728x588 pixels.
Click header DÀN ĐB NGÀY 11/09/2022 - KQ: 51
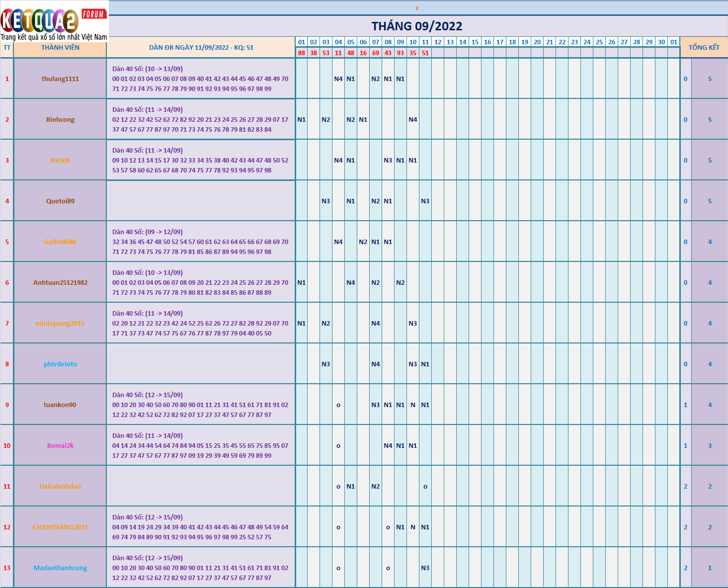tap(201, 48)
